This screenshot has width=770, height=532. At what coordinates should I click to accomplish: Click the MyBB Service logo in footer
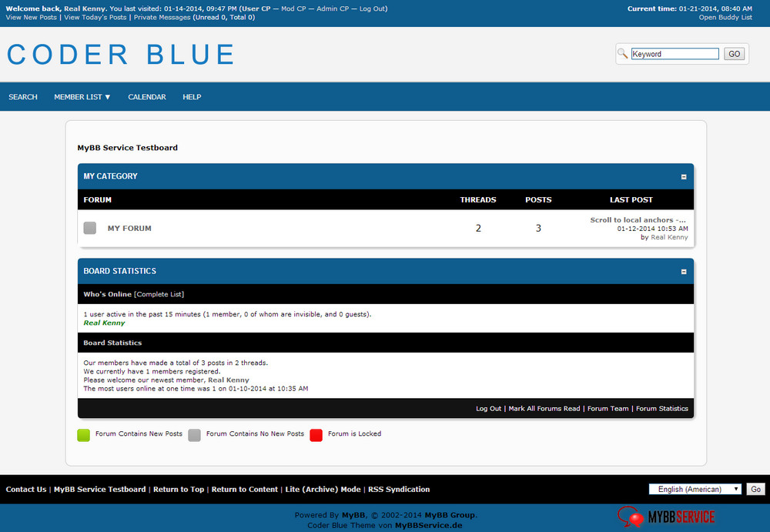tap(666, 517)
